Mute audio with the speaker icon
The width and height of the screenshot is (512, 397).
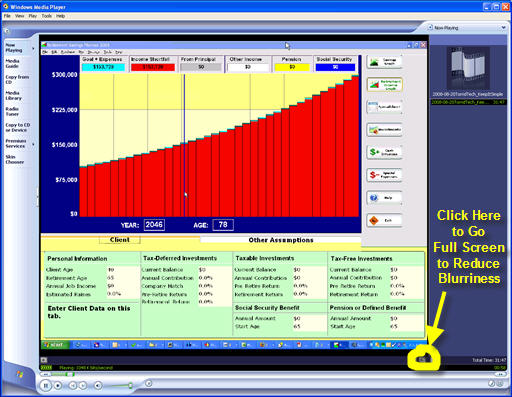pos(98,386)
